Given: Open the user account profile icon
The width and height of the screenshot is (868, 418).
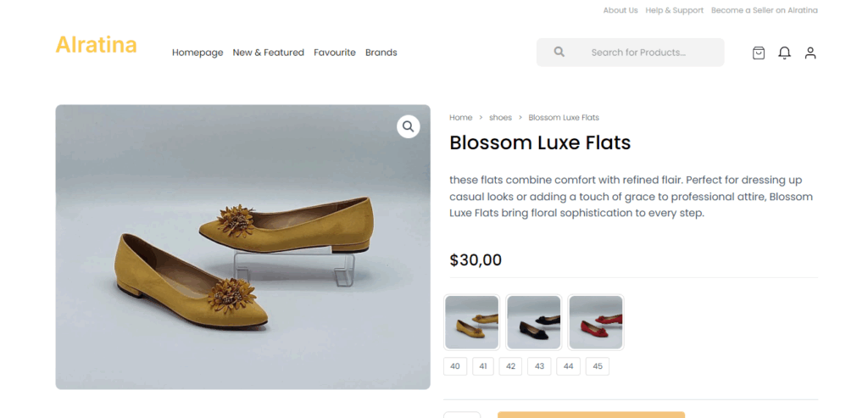Looking at the screenshot, I should click(x=810, y=53).
